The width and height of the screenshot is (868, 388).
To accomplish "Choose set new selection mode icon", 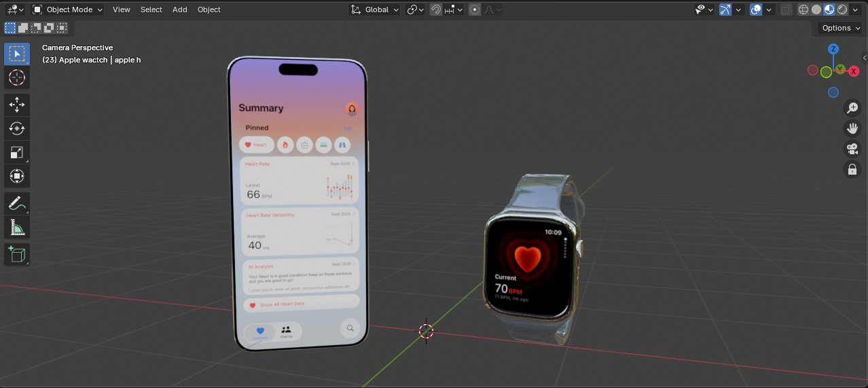I will [x=10, y=28].
